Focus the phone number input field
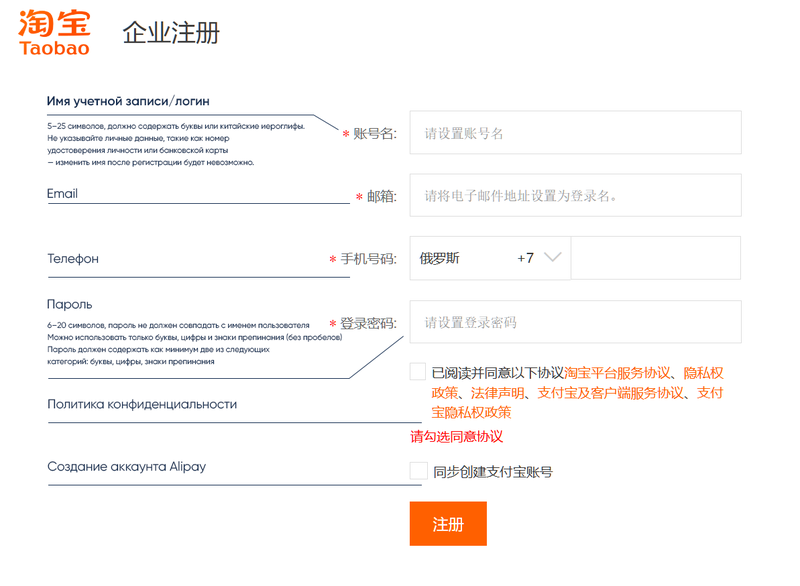The image size is (800, 586). click(x=656, y=258)
